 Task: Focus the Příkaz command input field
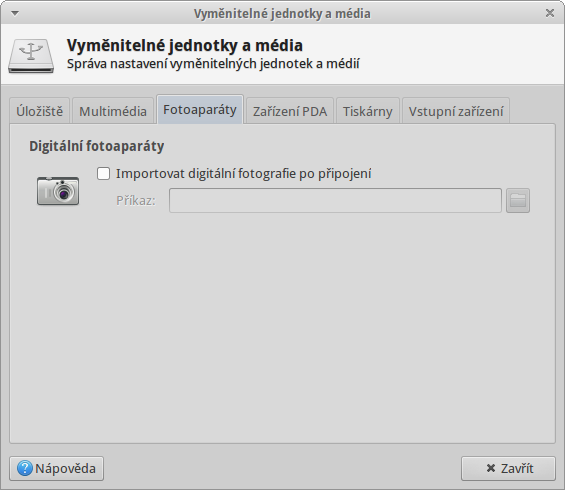click(335, 200)
